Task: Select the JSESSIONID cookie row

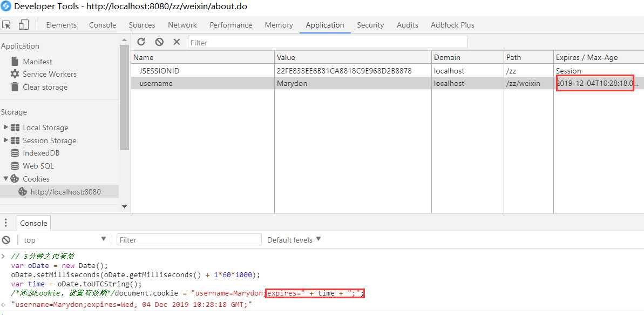Action: (x=387, y=71)
